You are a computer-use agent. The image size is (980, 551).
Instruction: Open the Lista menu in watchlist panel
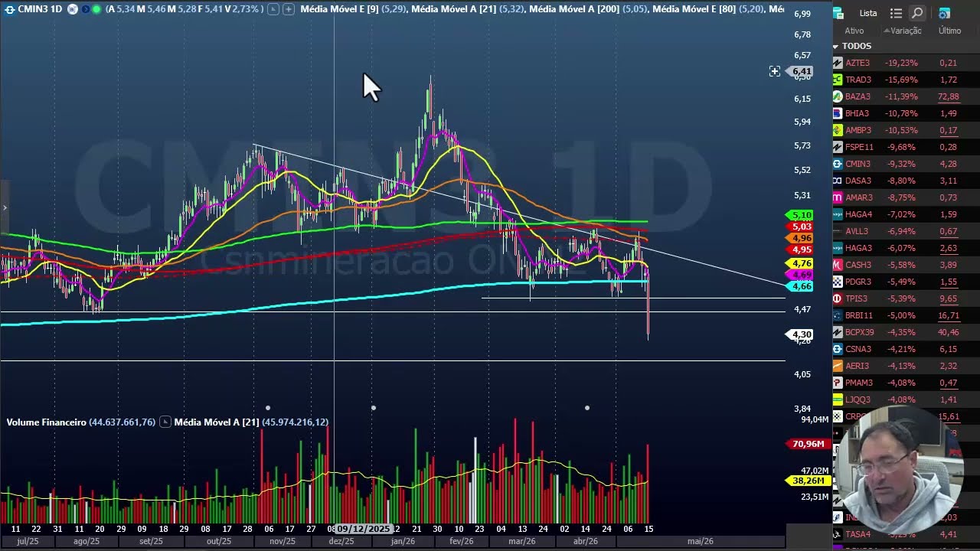[868, 13]
